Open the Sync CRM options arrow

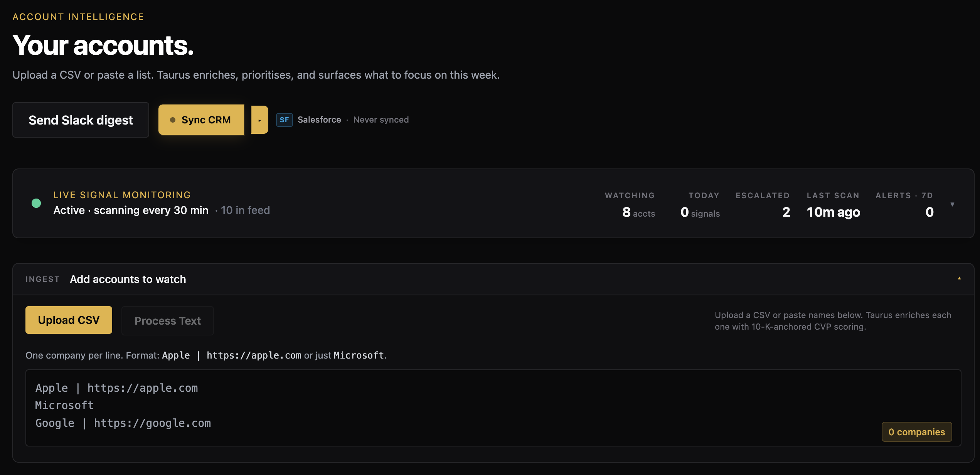[259, 120]
